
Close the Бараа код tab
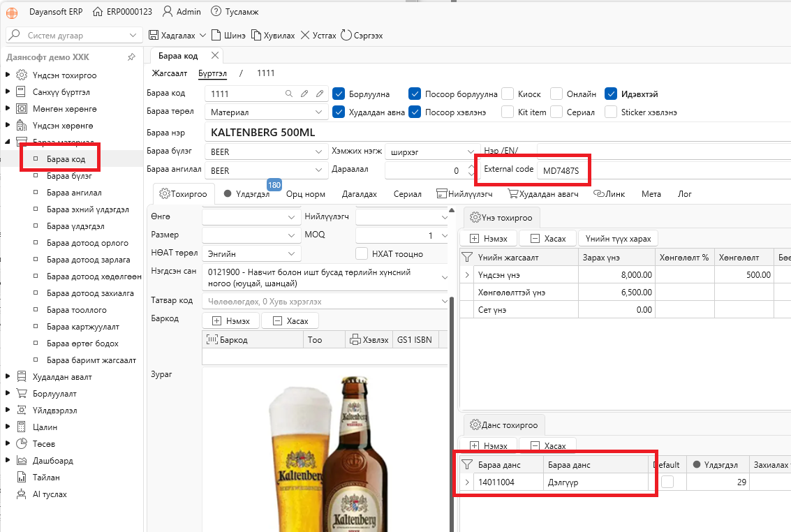coord(215,55)
